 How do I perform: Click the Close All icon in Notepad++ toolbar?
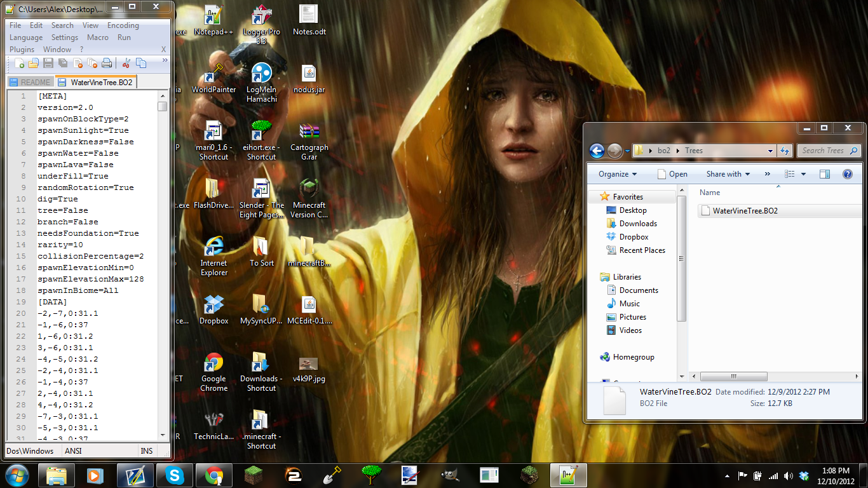92,63
